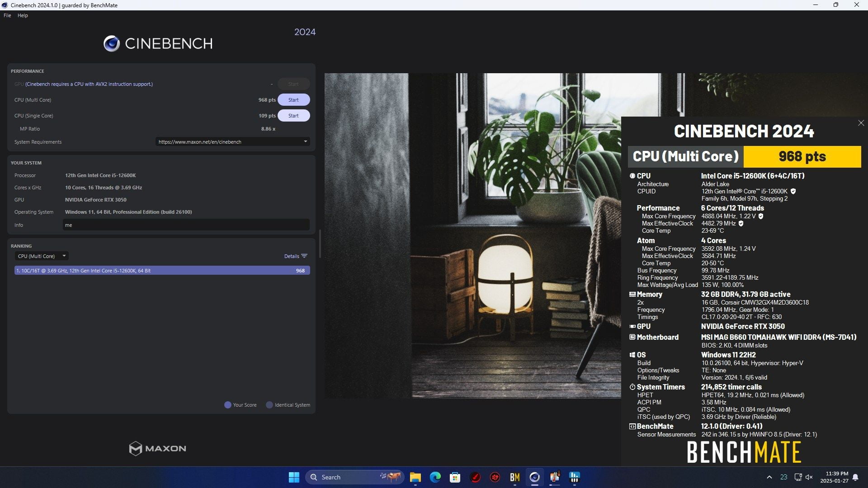The height and width of the screenshot is (488, 868).
Task: Click the Cinebench taskbar icon
Action: coord(534,477)
